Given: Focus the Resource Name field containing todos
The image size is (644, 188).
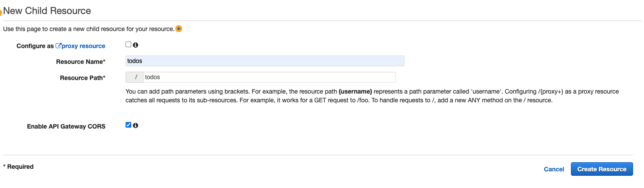Looking at the screenshot, I should coord(265,61).
